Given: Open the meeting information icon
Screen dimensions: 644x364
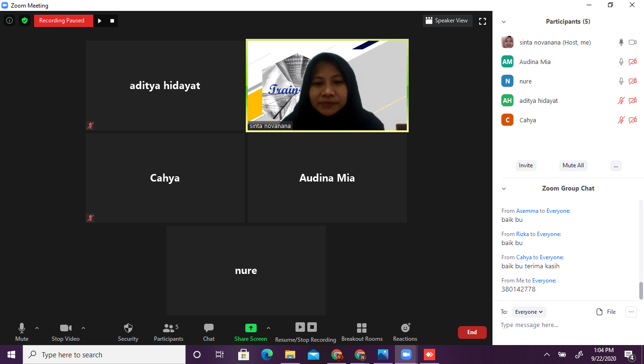Looking at the screenshot, I should (x=9, y=20).
